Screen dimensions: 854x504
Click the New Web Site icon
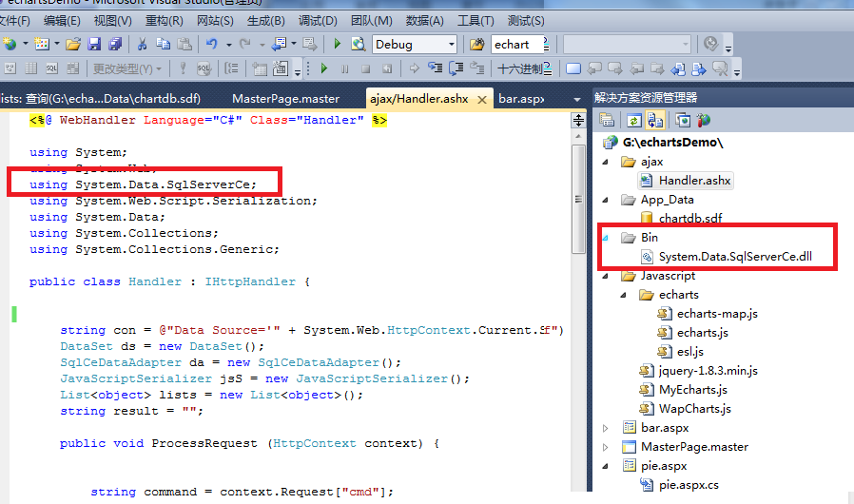coord(10,44)
